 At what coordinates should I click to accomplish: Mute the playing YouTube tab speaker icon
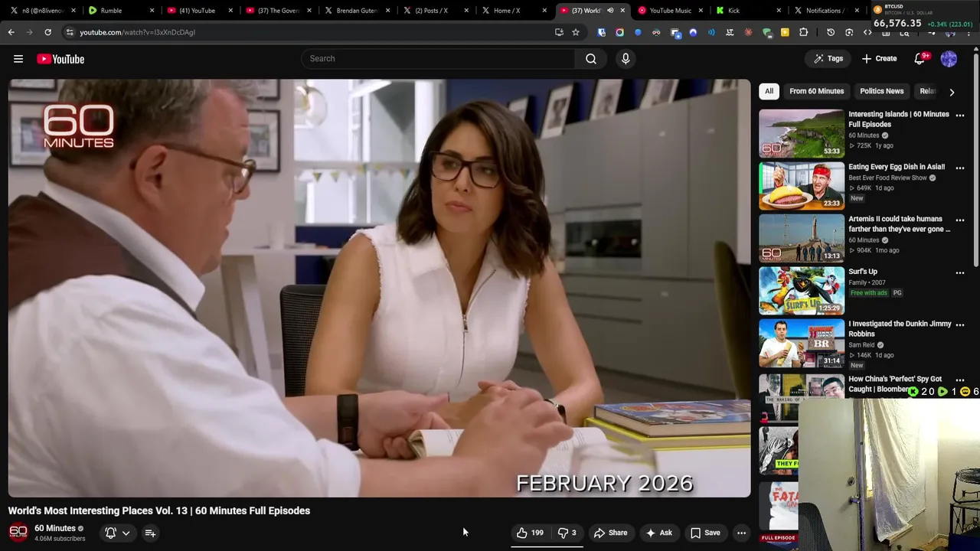610,11
